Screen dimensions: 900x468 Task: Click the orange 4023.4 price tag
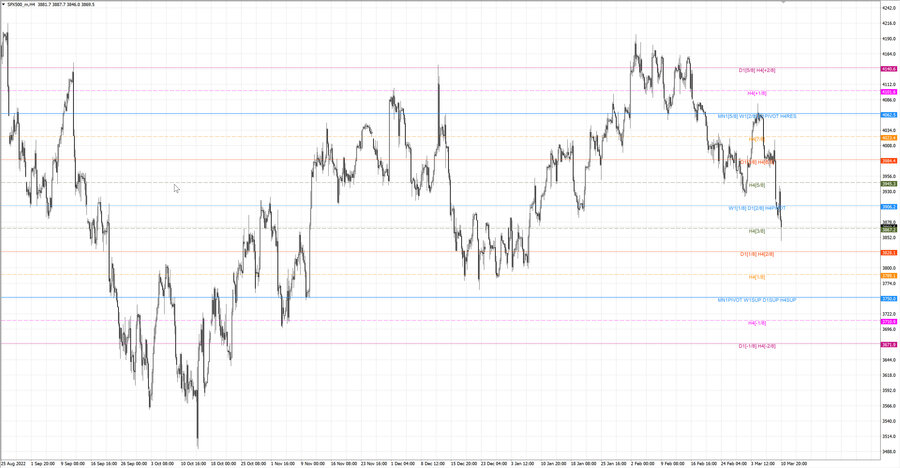click(x=889, y=138)
